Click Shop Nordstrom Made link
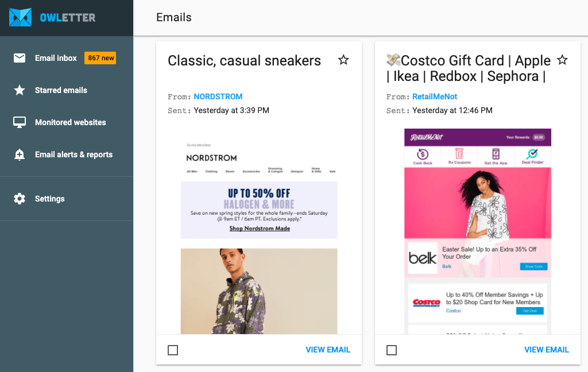Image resolution: width=588 pixels, height=372 pixels. (x=260, y=228)
